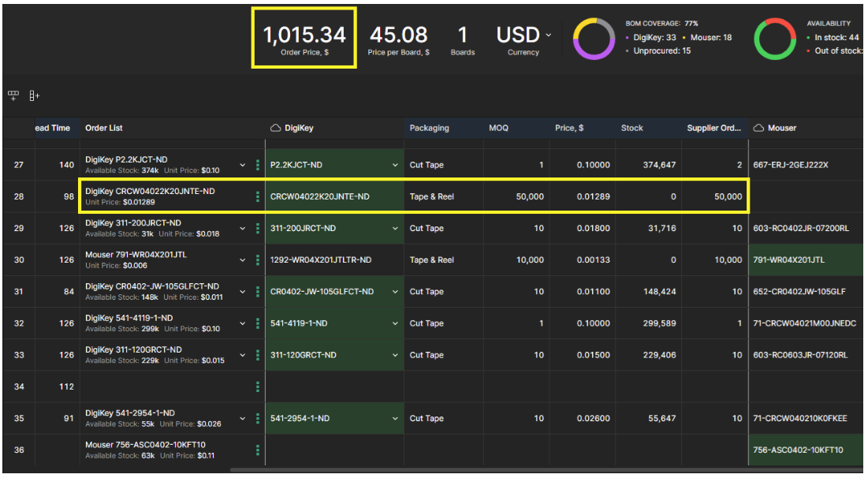
Task: Expand DigiKey cell dropdown for 541-2954-1-ND
Action: coord(395,419)
